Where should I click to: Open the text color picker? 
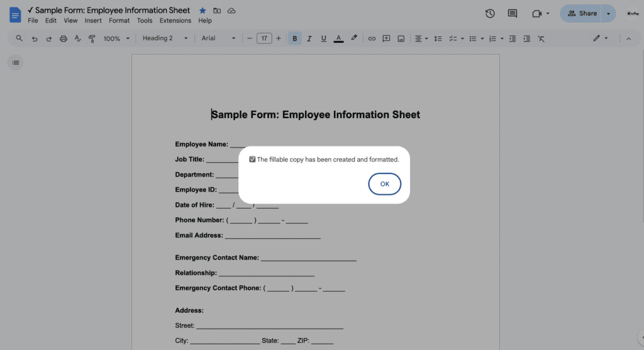click(x=338, y=38)
